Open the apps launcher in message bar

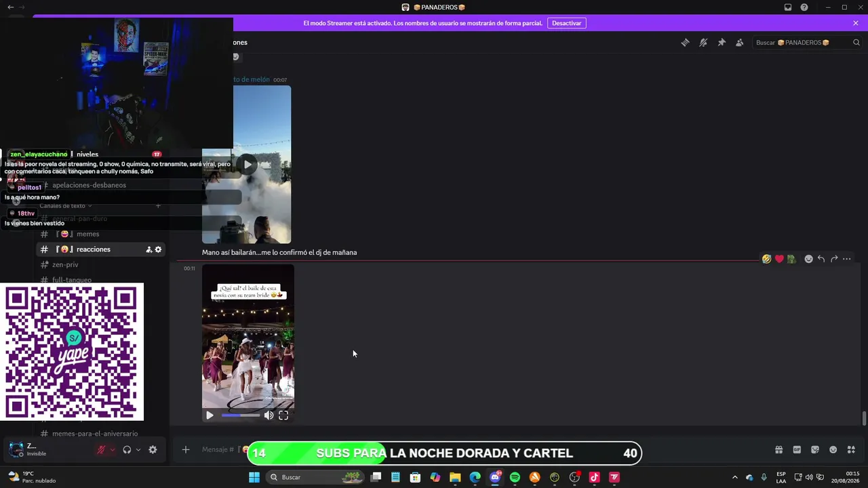pyautogui.click(x=852, y=449)
